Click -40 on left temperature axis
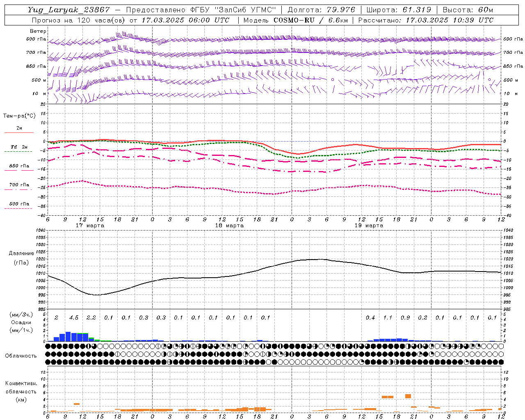Image resolution: width=525 pixels, height=420 pixels. pyautogui.click(x=41, y=215)
